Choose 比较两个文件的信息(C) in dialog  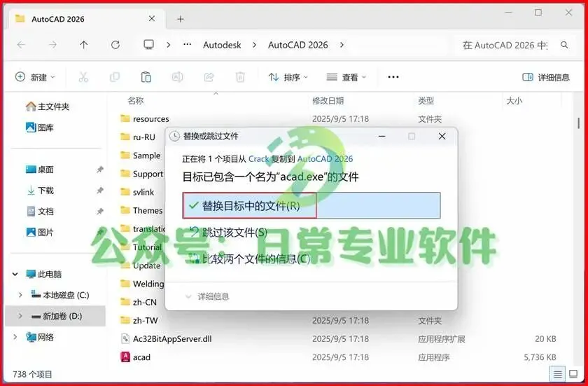point(250,259)
